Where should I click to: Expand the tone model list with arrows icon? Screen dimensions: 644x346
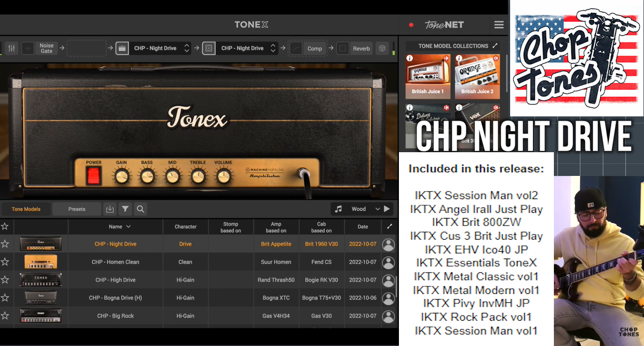[389, 226]
